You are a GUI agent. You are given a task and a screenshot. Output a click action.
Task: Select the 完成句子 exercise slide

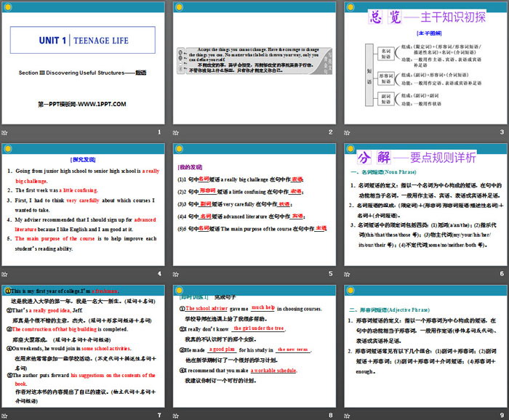pyautogui.click(x=254, y=347)
